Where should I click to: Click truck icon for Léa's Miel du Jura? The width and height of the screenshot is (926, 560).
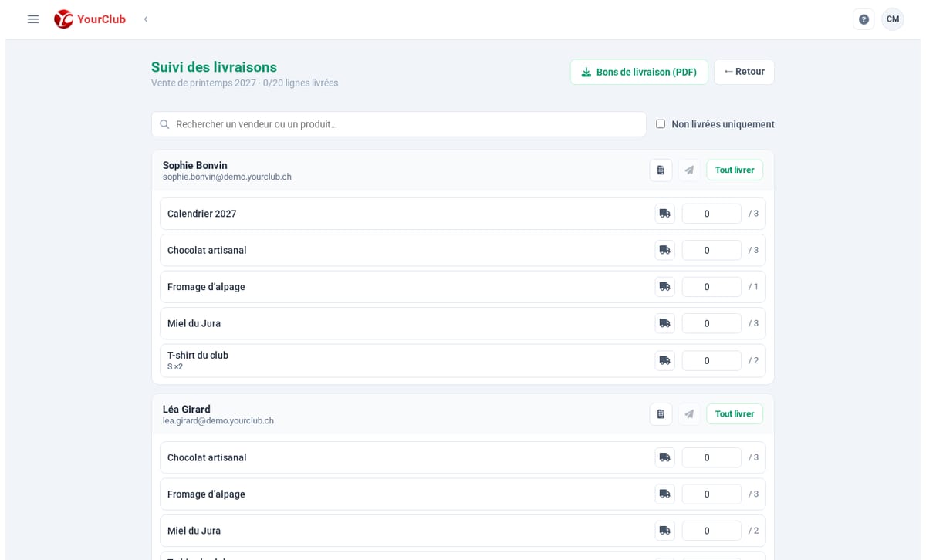tap(664, 531)
